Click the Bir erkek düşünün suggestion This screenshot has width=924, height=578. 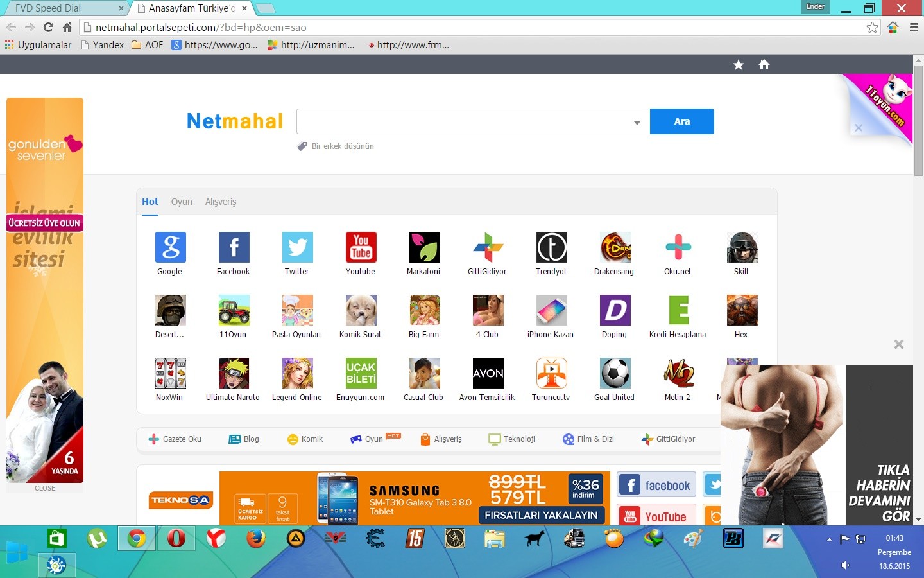point(343,146)
